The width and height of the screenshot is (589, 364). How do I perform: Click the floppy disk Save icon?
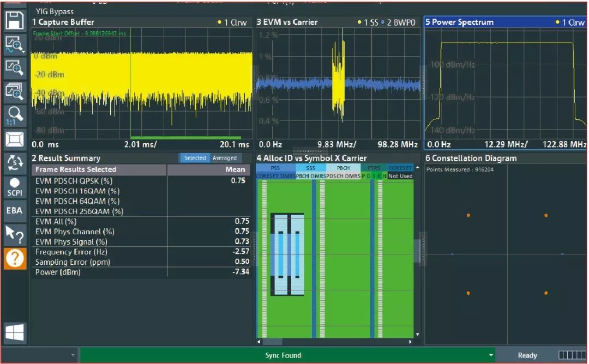point(15,20)
